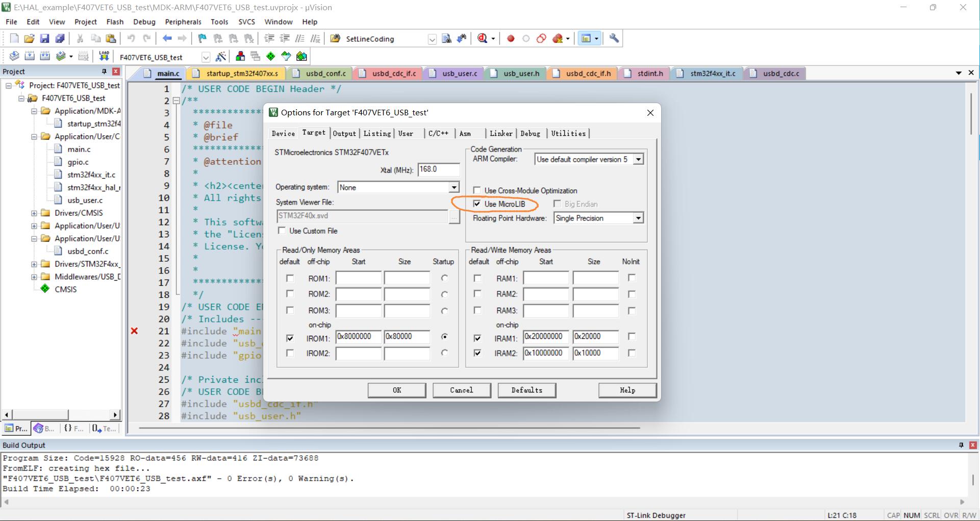Viewport: 980px width, 521px height.
Task: Open the Flash menu
Action: tap(115, 22)
